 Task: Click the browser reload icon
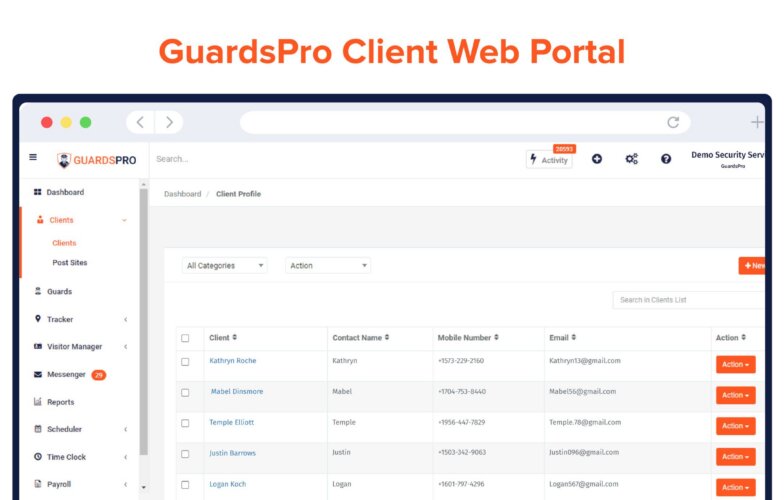tap(673, 122)
